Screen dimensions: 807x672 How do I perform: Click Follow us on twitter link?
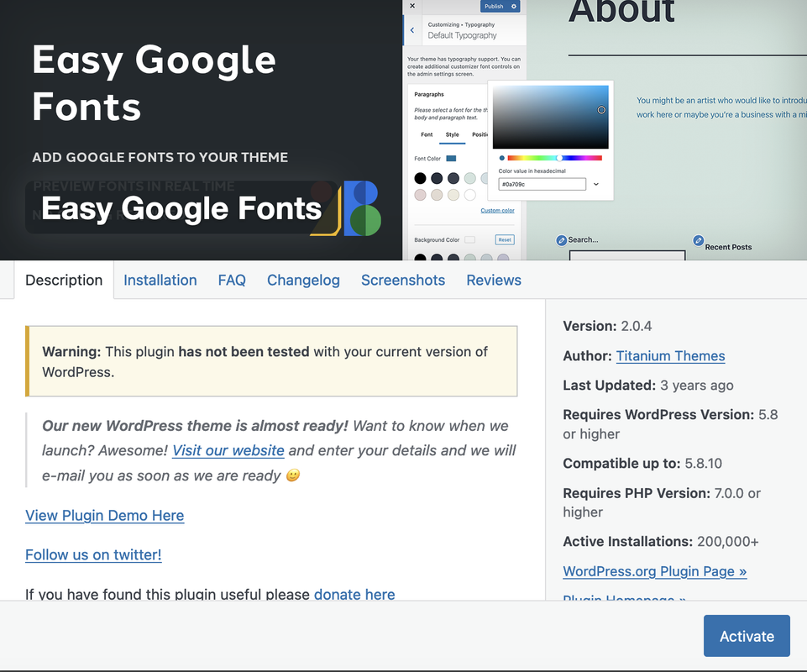tap(93, 554)
